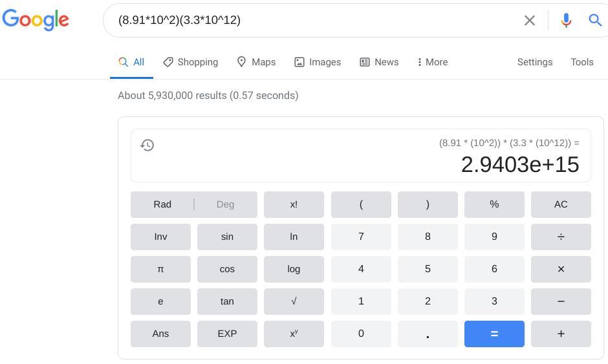The width and height of the screenshot is (608, 364).
Task: Go to the Google logo homepage
Action: (x=36, y=19)
